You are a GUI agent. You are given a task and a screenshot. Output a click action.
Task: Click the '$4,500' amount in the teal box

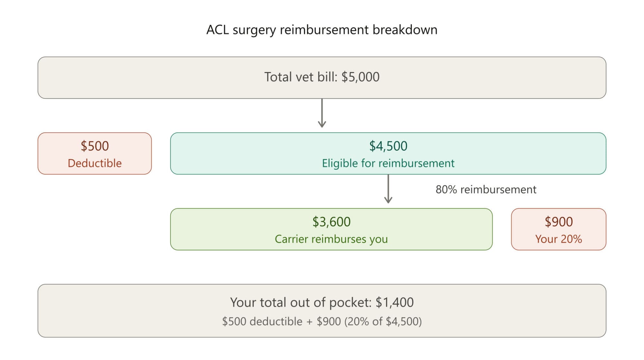[388, 146]
